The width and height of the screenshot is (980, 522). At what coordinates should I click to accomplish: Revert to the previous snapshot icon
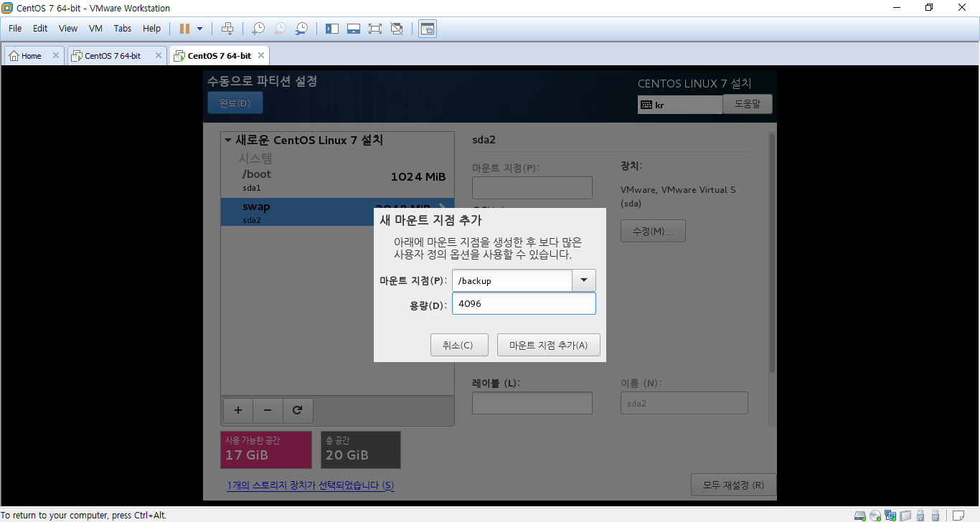280,29
